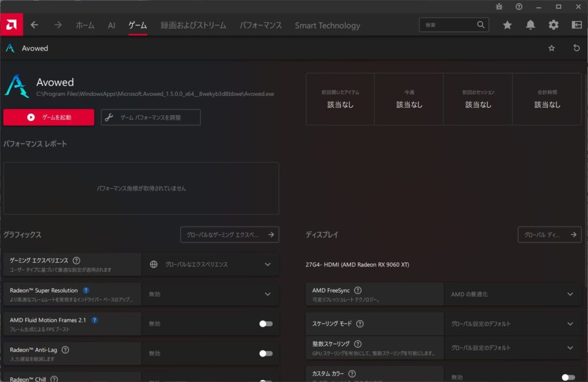Click the グラフィックス section heading
Image resolution: width=588 pixels, height=382 pixels.
click(22, 235)
